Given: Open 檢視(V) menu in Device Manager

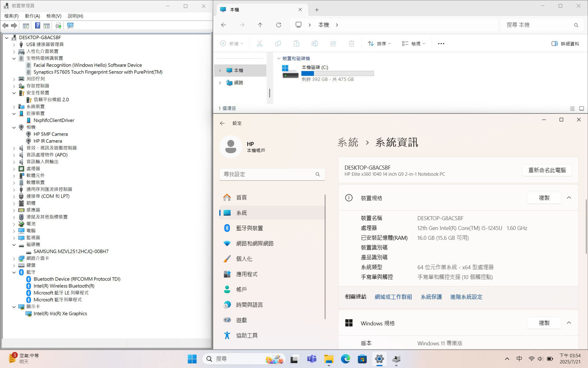Looking at the screenshot, I should pos(54,16).
